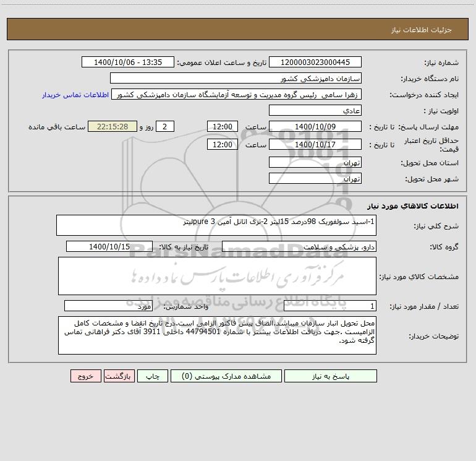The image size is (476, 461).
Task: Click the goods group field دارو، پزشکی و سلامت
Action: coord(299,246)
